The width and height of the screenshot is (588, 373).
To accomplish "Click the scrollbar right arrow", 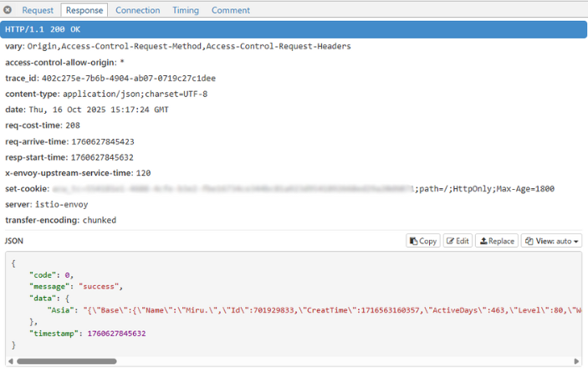I will click(580, 361).
